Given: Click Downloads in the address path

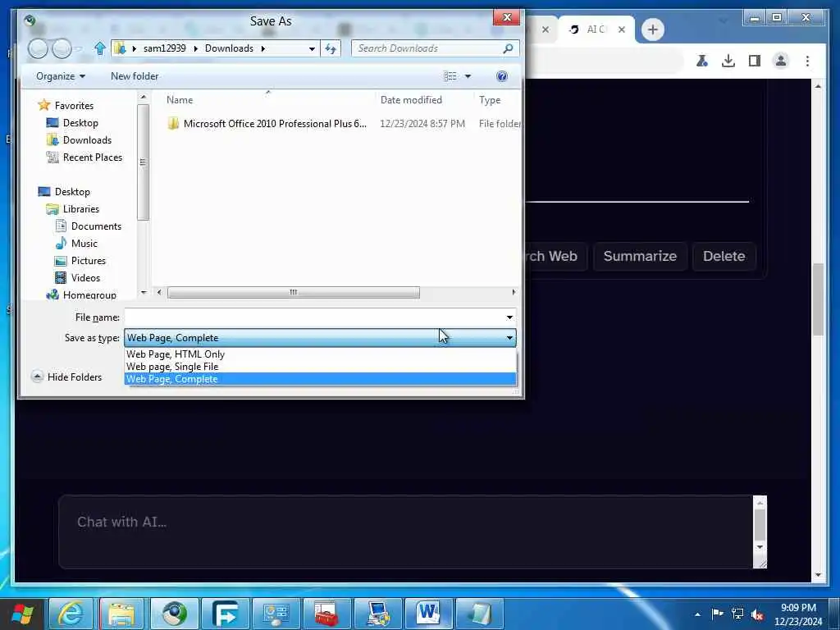Looking at the screenshot, I should tap(229, 48).
